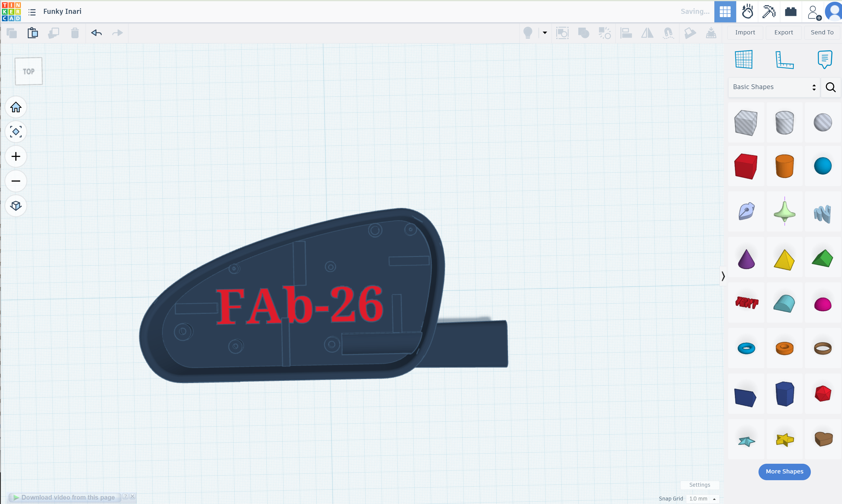This screenshot has width=842, height=504.
Task: Switch to the Sim Lab view
Action: tap(747, 12)
